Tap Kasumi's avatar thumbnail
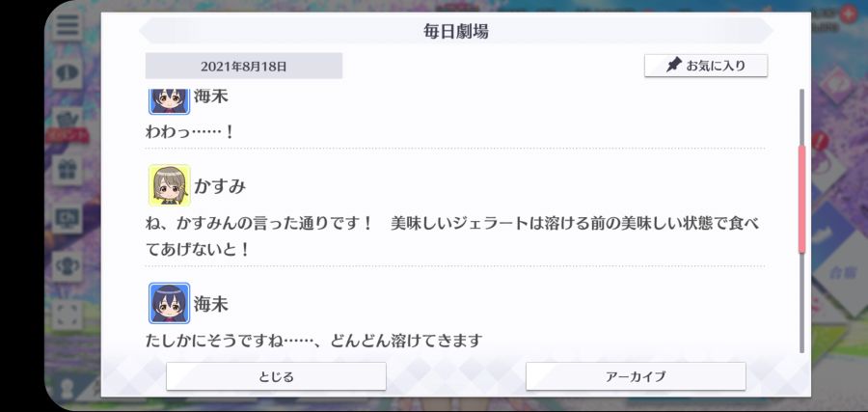Image resolution: width=868 pixels, height=412 pixels. pyautogui.click(x=170, y=185)
